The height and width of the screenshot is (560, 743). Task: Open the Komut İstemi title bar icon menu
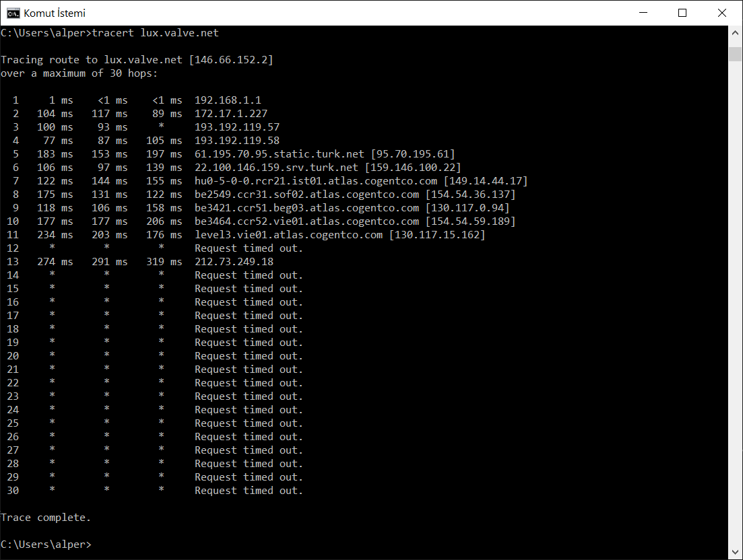[x=13, y=13]
